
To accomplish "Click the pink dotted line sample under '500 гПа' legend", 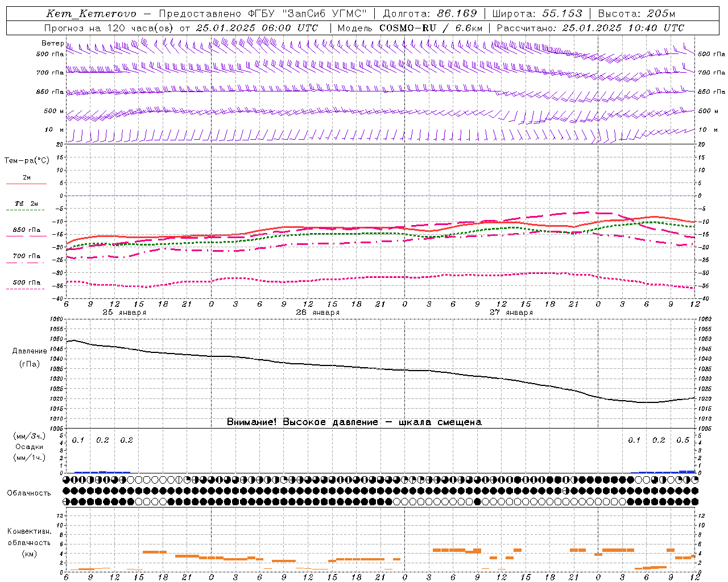I will tap(26, 289).
